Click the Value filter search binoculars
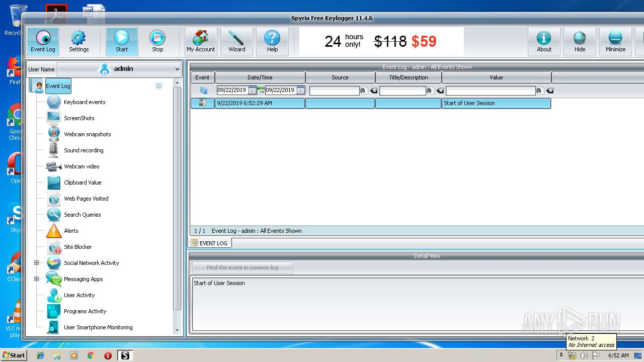This screenshot has height=362, width=644. pos(539,90)
